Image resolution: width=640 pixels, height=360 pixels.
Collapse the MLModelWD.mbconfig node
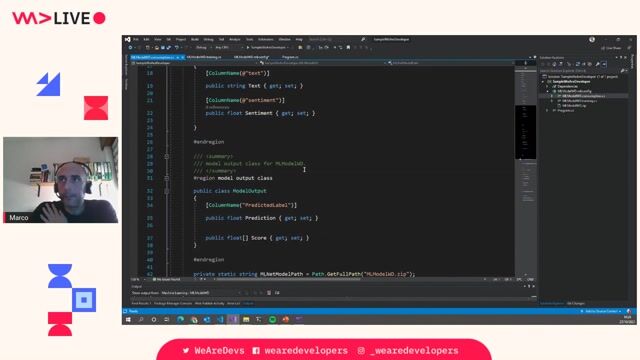[x=547, y=91]
